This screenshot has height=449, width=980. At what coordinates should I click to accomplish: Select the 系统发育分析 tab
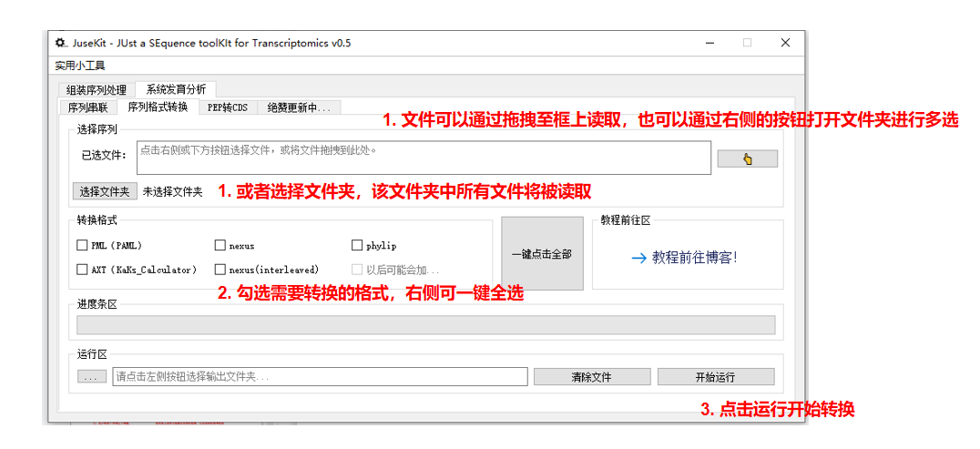176,89
